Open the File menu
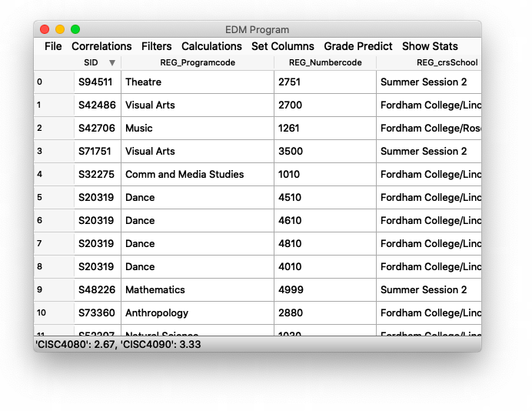The image size is (532, 411). [53, 46]
